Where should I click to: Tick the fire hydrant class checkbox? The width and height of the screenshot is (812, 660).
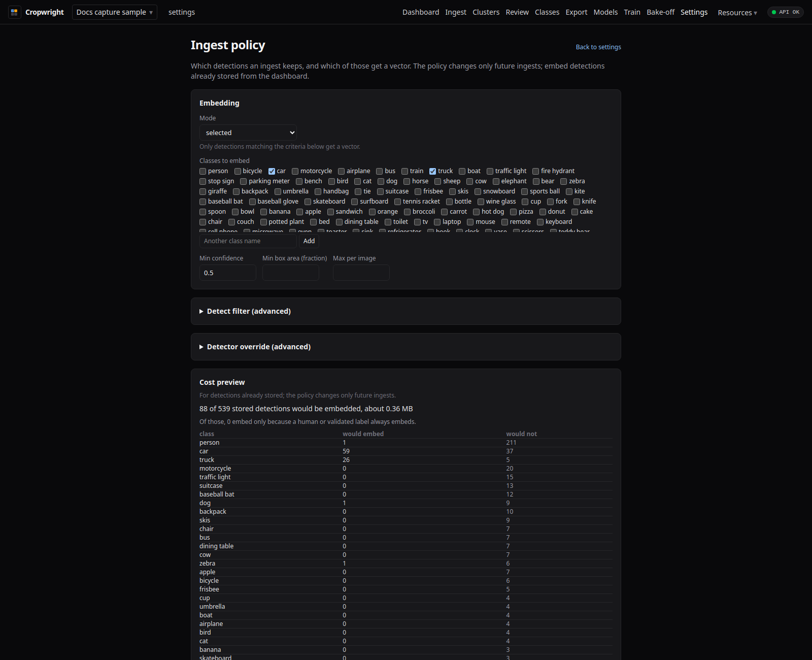[536, 171]
